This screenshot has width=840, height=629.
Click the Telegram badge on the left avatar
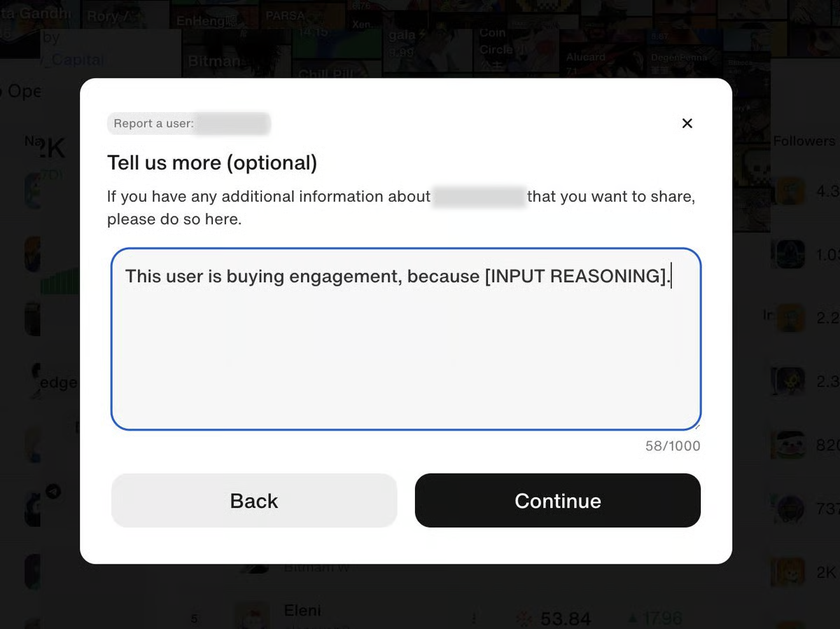pyautogui.click(x=52, y=492)
